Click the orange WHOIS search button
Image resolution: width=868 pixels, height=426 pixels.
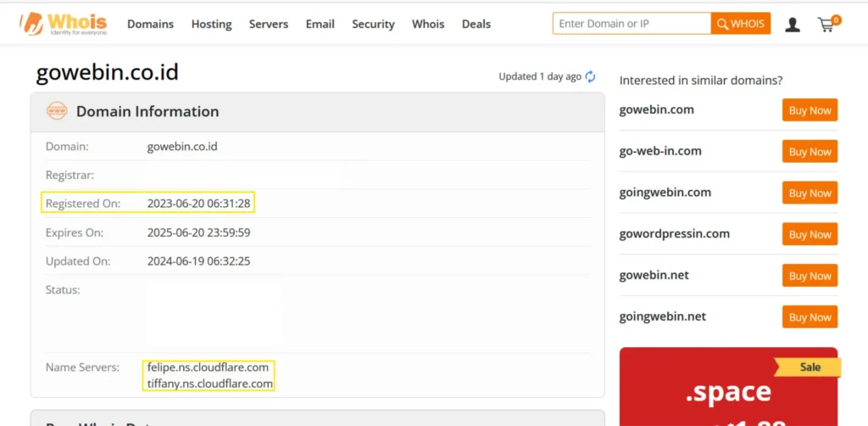coord(741,23)
